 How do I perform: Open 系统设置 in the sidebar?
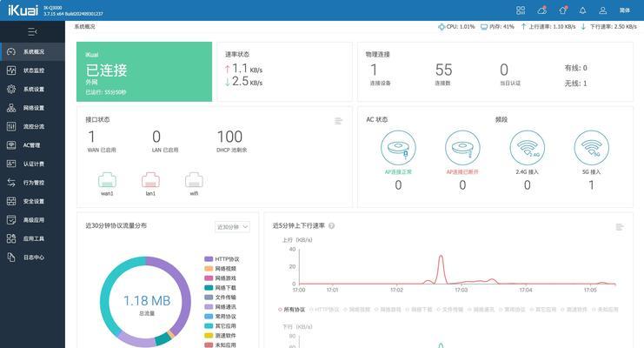[x=32, y=90]
